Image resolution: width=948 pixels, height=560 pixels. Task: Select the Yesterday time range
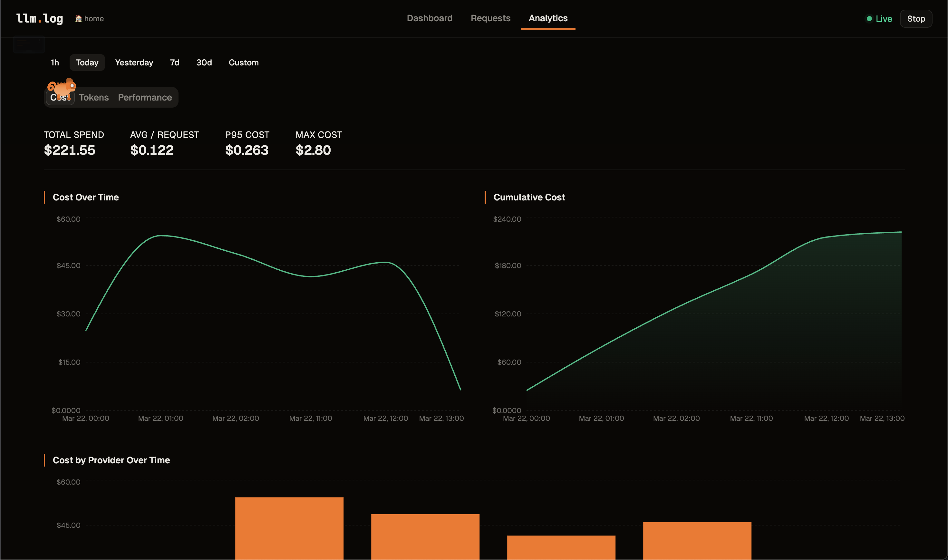click(x=134, y=62)
